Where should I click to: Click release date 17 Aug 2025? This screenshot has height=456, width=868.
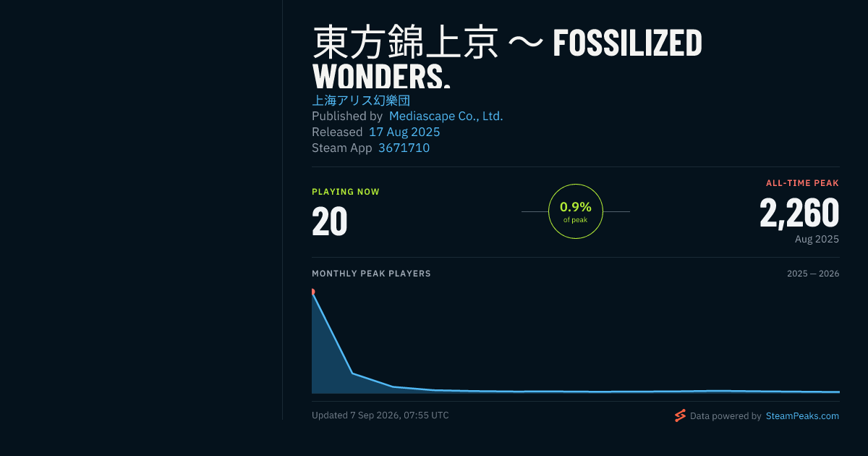click(404, 132)
